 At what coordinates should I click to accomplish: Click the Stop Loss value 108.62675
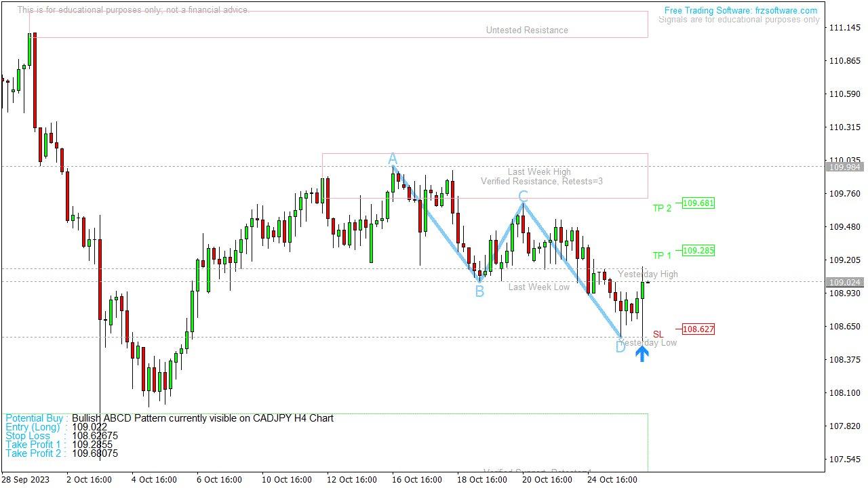tap(95, 436)
